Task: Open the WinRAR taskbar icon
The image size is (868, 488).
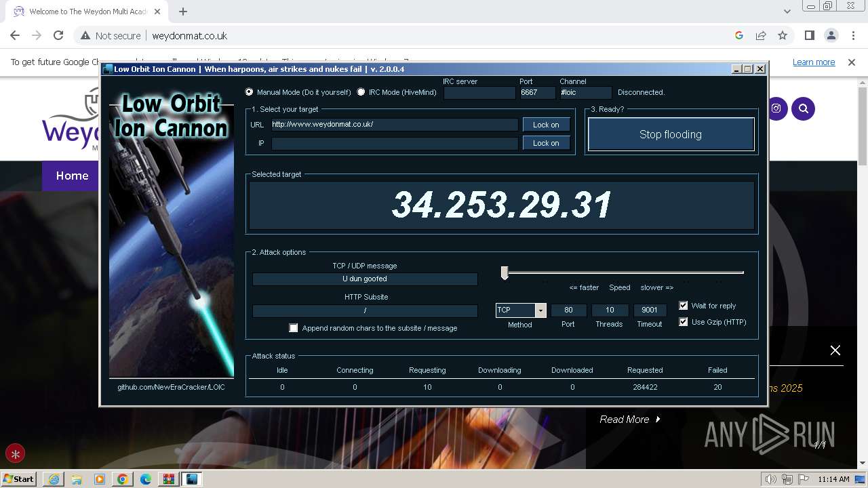Action: (x=168, y=479)
